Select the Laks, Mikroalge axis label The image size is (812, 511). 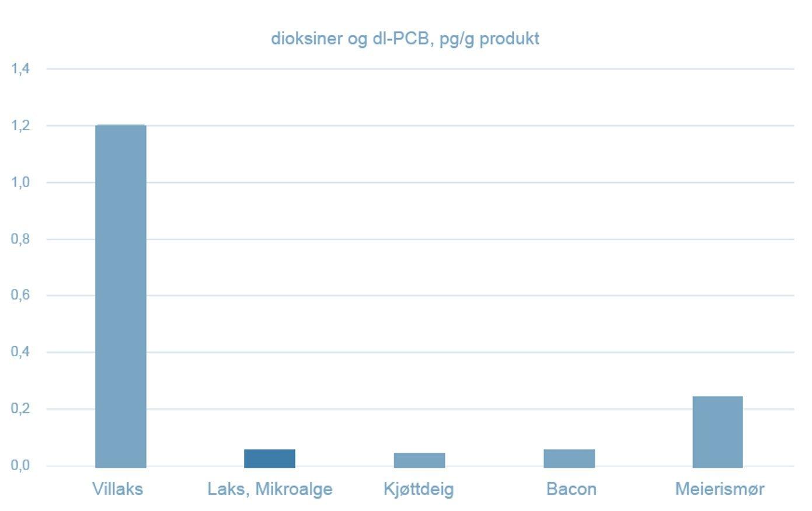point(270,489)
